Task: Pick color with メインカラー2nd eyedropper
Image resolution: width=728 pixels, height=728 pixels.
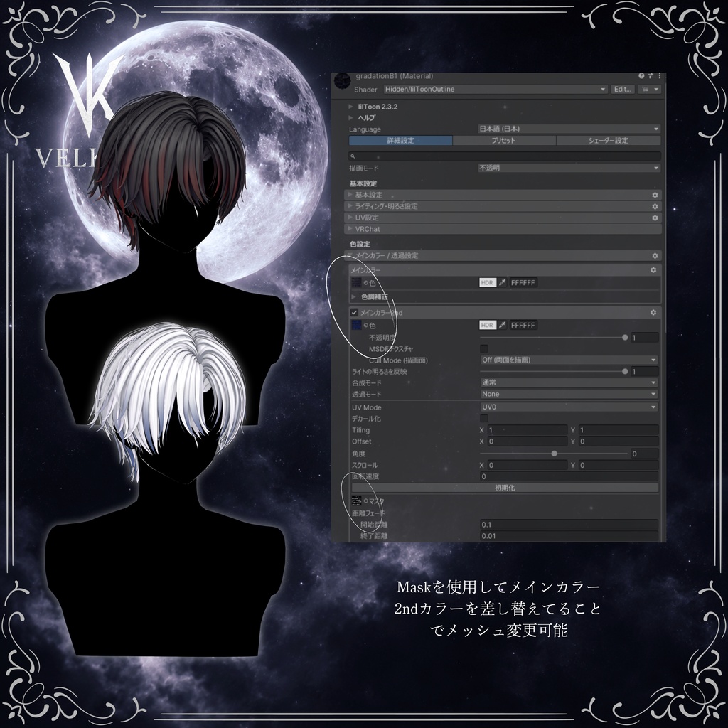Action: point(503,325)
